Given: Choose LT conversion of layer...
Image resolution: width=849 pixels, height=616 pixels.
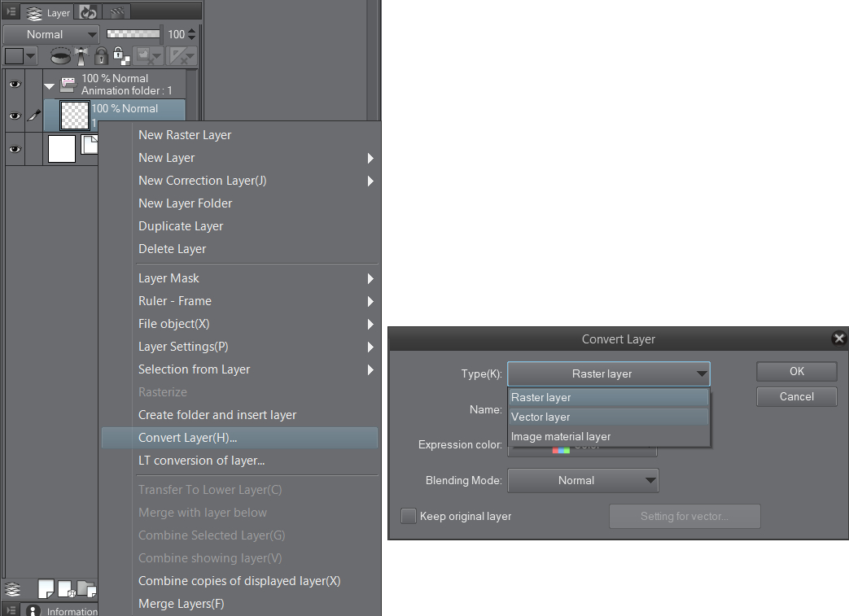Looking at the screenshot, I should (239, 460).
